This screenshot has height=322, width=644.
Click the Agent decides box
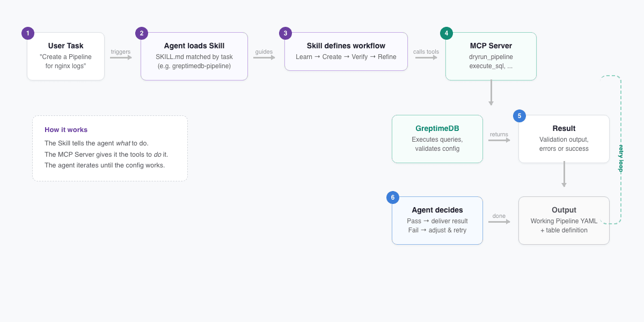tap(437, 221)
